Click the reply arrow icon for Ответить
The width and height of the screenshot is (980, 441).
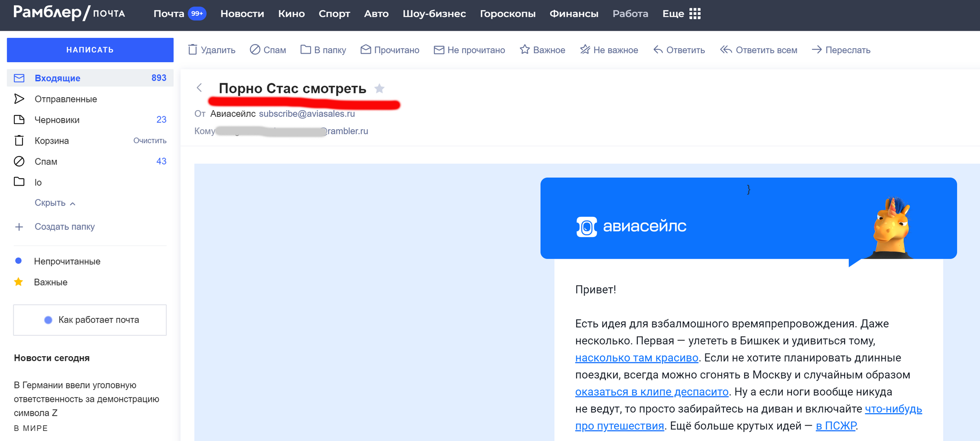click(x=658, y=50)
